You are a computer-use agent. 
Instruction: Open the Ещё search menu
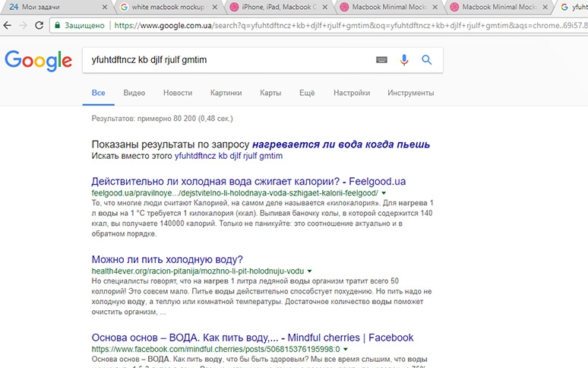(307, 93)
